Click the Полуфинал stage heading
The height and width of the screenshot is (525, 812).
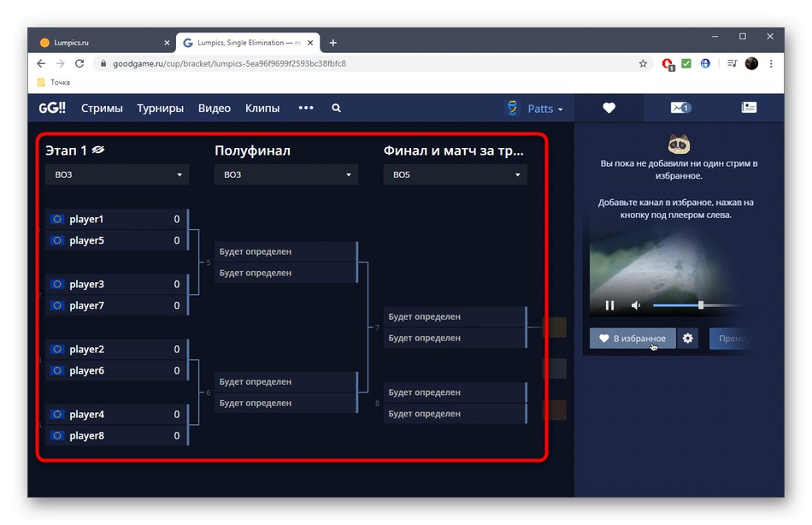(x=252, y=150)
